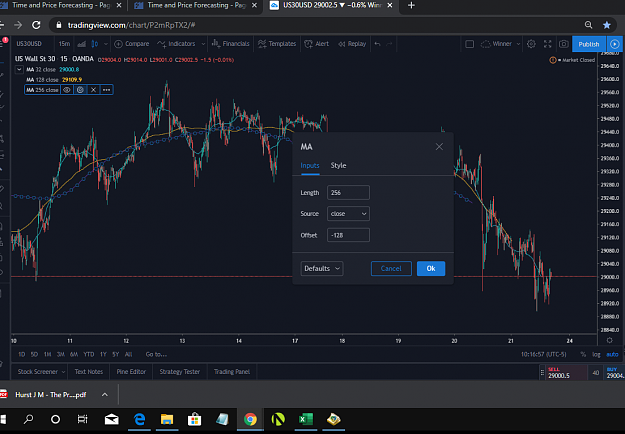Open the Source dropdown
This screenshot has width=625, height=434.
tap(348, 214)
